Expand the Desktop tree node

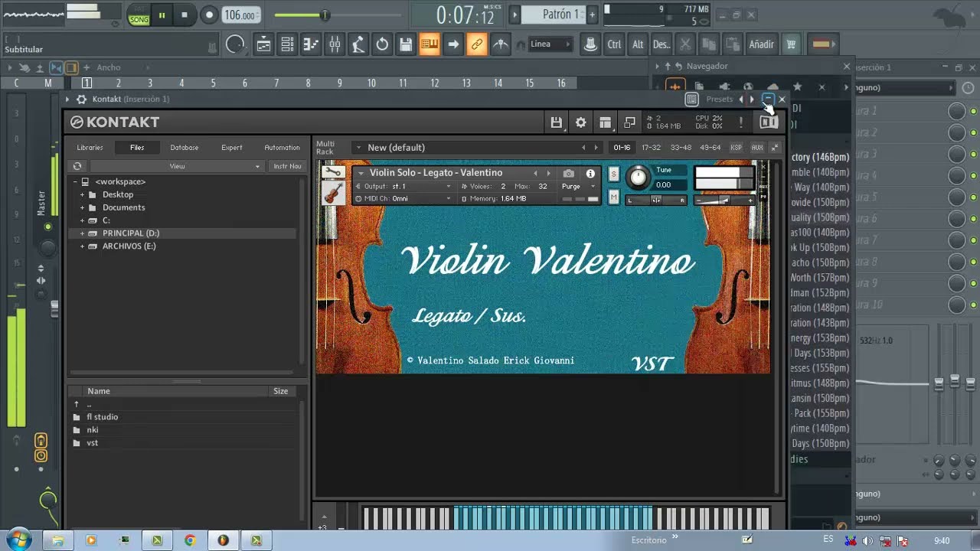pyautogui.click(x=82, y=194)
